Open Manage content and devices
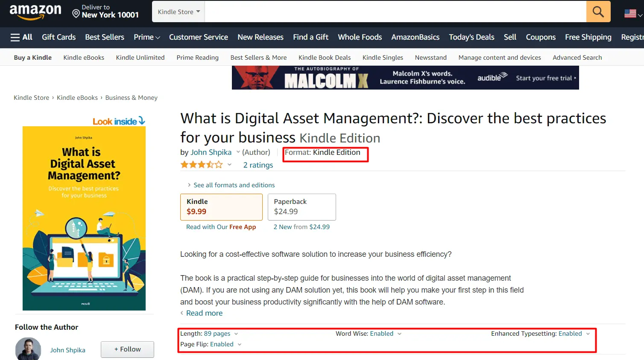The height and width of the screenshot is (360, 644). click(x=500, y=58)
